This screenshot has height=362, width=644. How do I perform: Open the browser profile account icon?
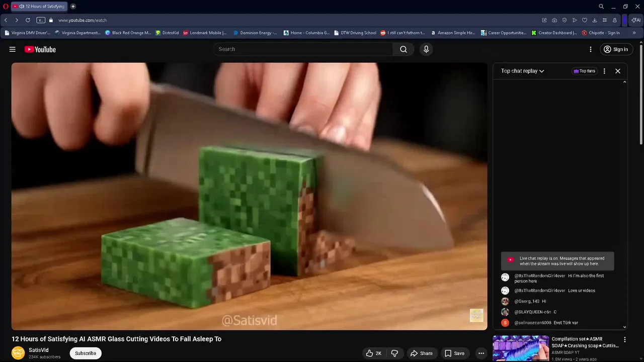615,20
